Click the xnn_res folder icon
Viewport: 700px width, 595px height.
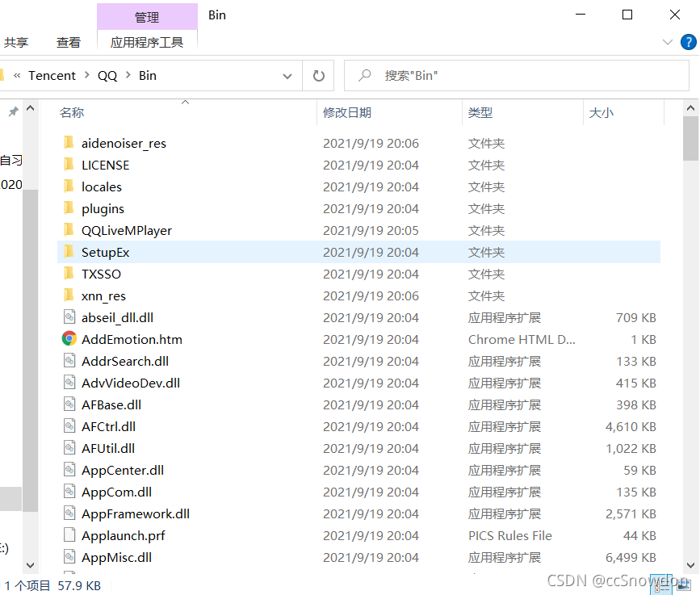point(69,295)
